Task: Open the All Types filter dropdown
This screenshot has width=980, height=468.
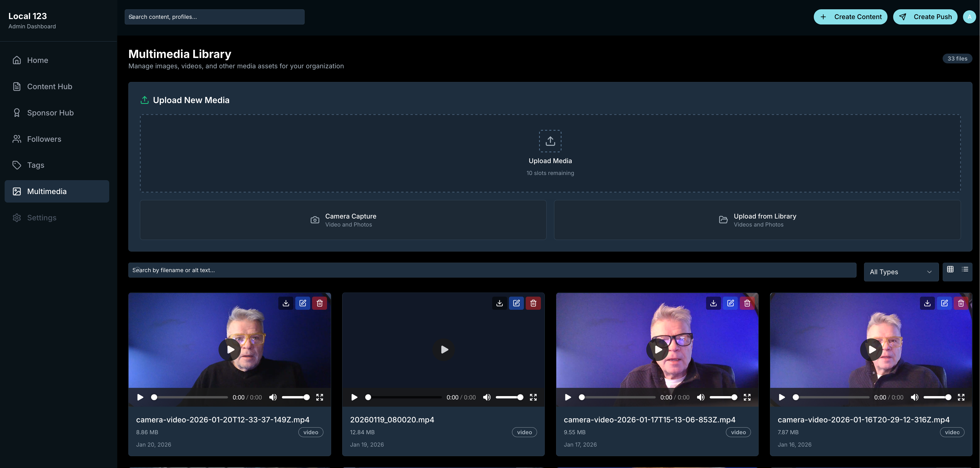Action: point(900,272)
